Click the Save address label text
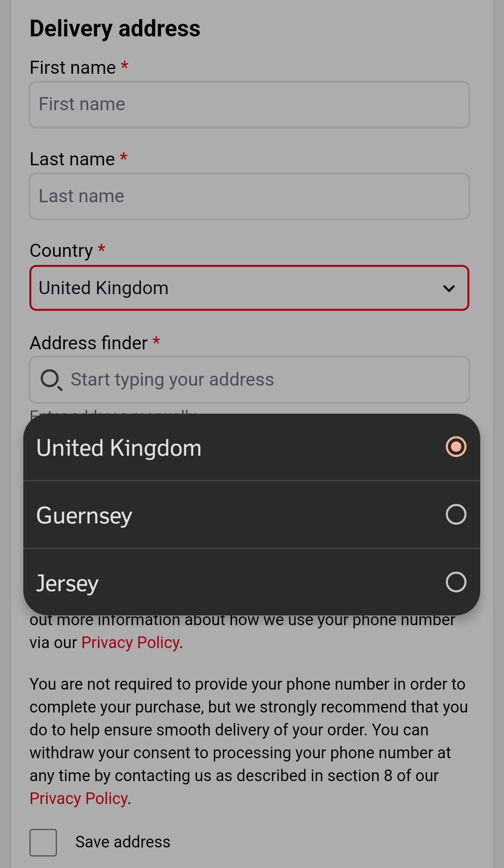Image resolution: width=504 pixels, height=868 pixels. [x=123, y=842]
